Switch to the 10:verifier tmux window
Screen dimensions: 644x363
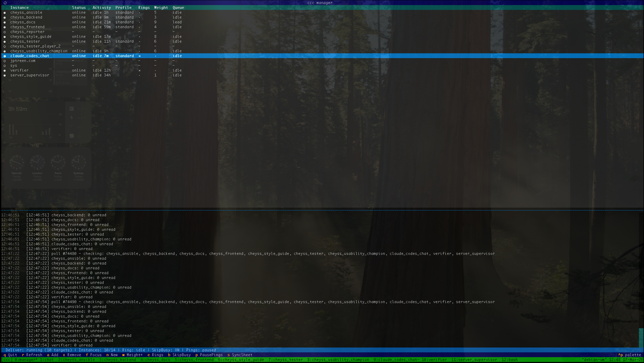[x=434, y=360]
